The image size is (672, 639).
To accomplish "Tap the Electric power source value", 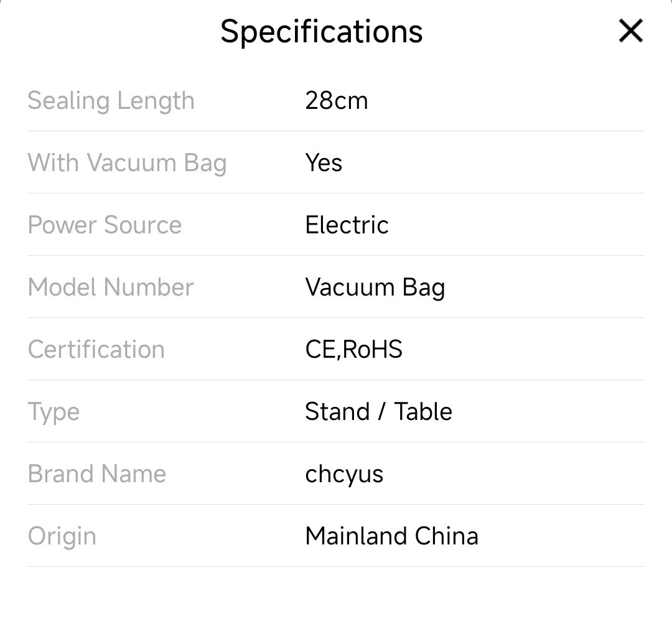I will click(347, 225).
